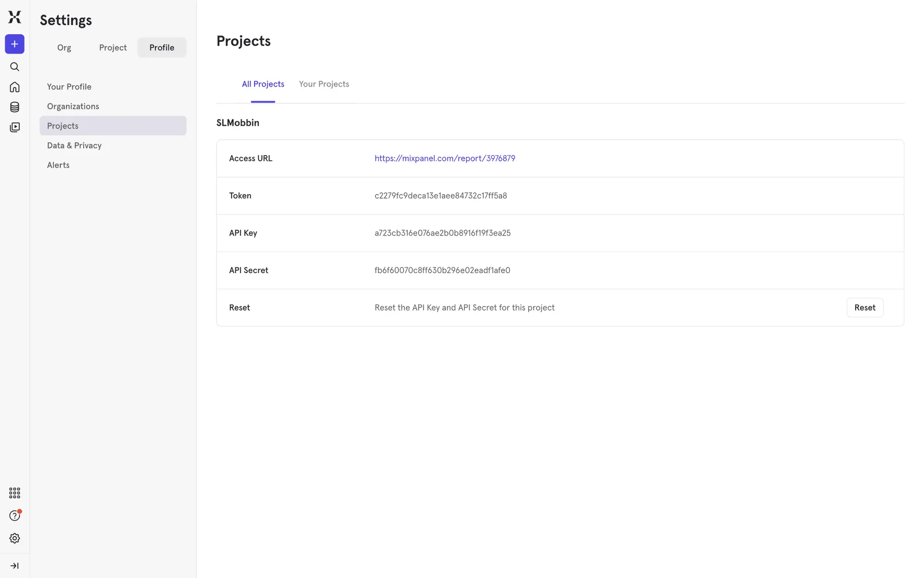Select All Projects tab
This screenshot has width=924, height=578.
tap(263, 84)
